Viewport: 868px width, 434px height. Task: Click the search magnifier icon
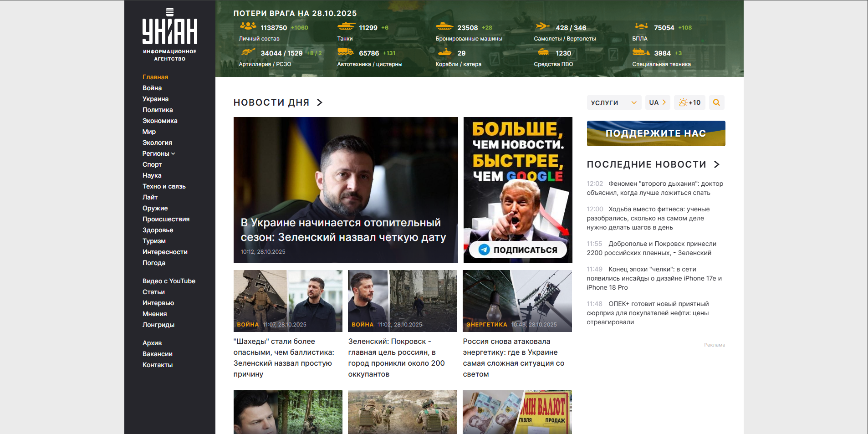pyautogui.click(x=716, y=102)
